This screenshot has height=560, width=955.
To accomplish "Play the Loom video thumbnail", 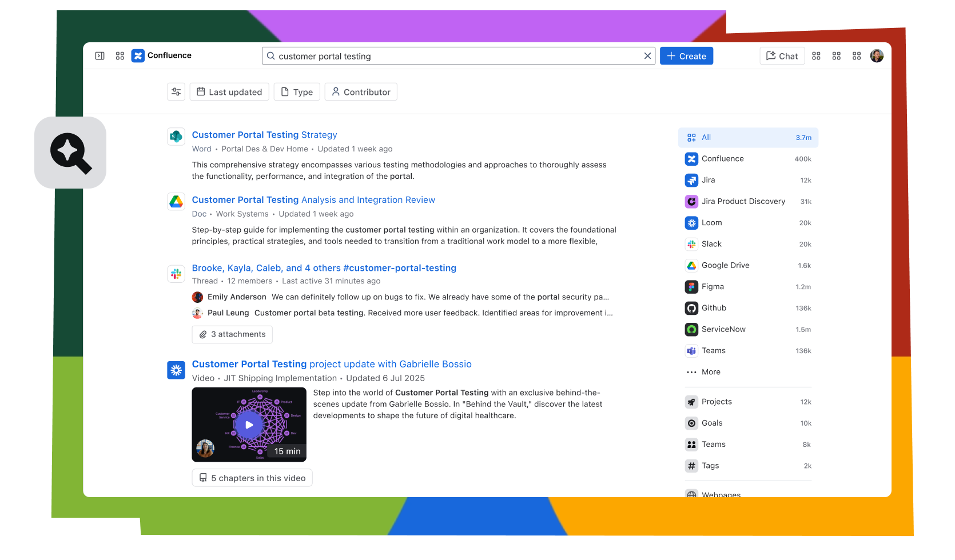I will tap(249, 425).
